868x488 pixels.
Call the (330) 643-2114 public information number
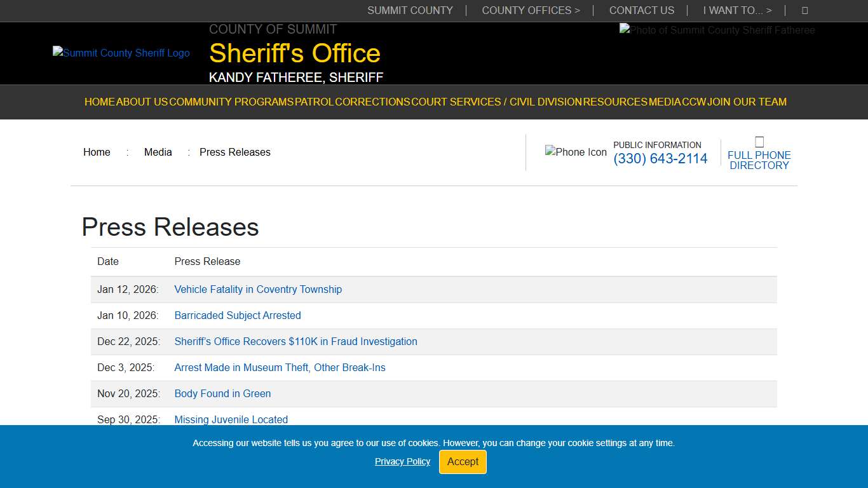click(660, 158)
